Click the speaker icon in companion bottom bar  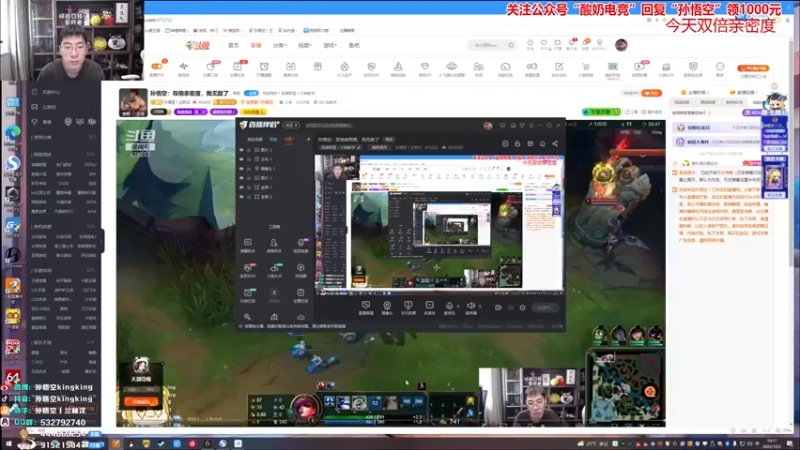tap(470, 305)
